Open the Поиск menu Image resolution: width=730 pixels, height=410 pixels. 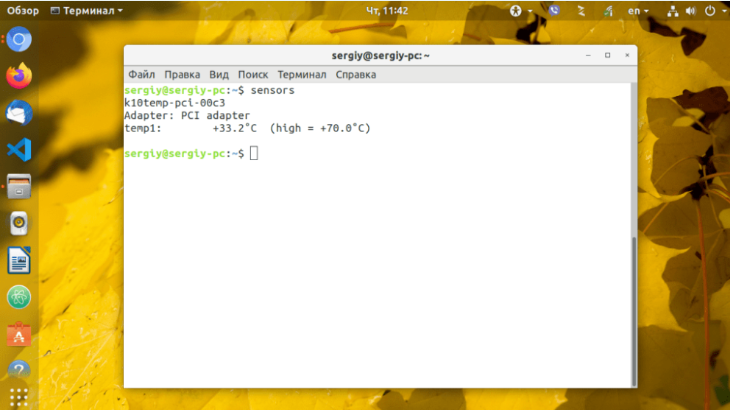[x=253, y=75]
